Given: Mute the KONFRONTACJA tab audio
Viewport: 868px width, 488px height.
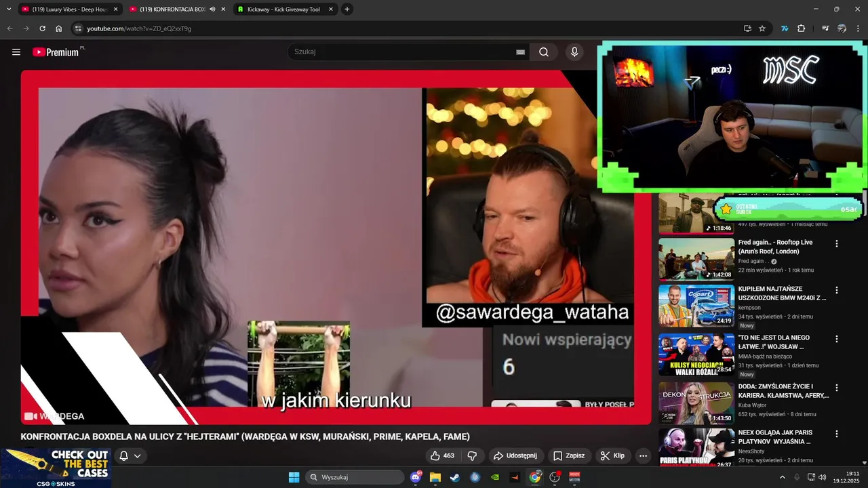Looking at the screenshot, I should [x=213, y=9].
